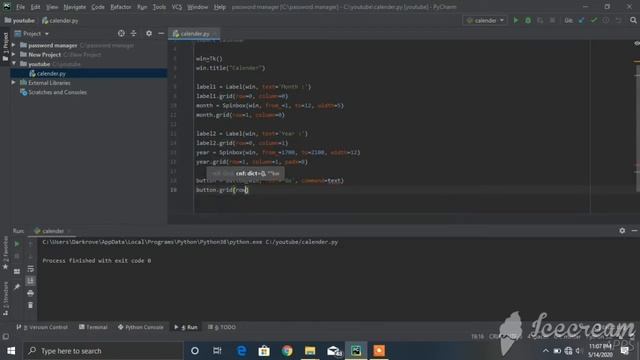This screenshot has height=360, width=640.
Task: Collapse all in Project panel
Action: coord(133,33)
